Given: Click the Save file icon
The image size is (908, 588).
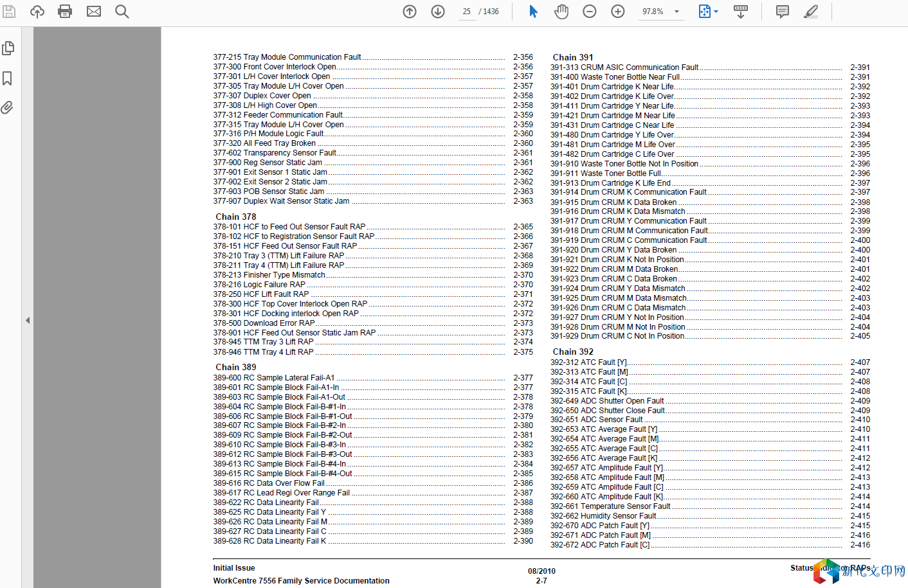Looking at the screenshot, I should pos(9,12).
